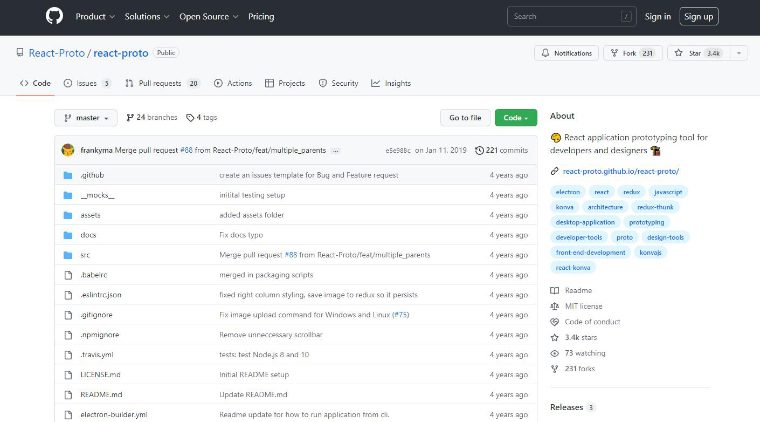The image size is (760, 422).
Task: Click the .npmignore file icon
Action: (68, 335)
